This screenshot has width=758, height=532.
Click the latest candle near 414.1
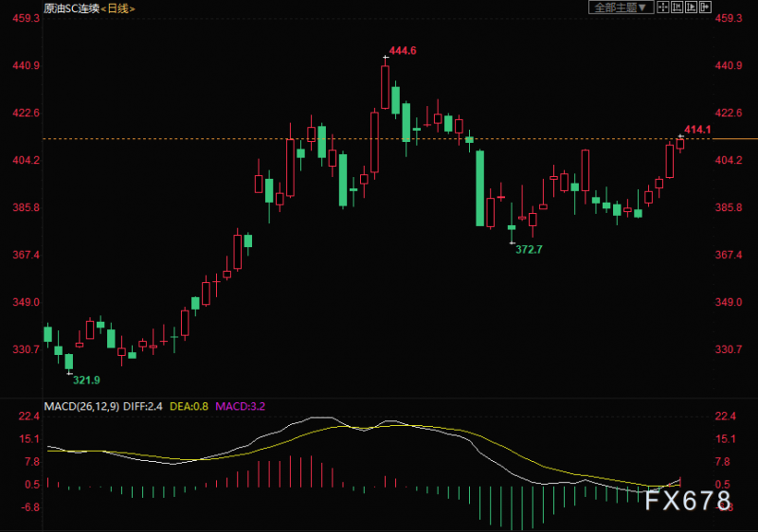[x=680, y=143]
